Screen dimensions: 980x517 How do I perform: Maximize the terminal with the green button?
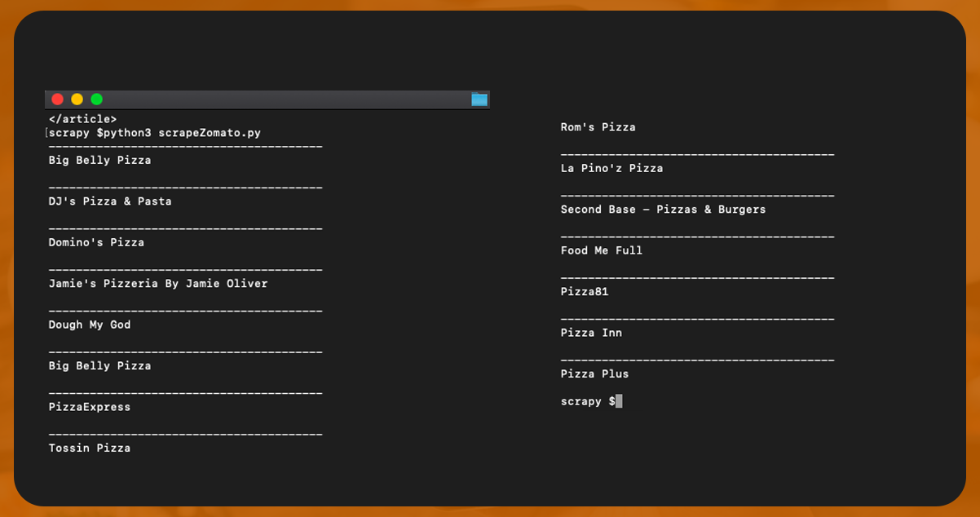tap(96, 99)
